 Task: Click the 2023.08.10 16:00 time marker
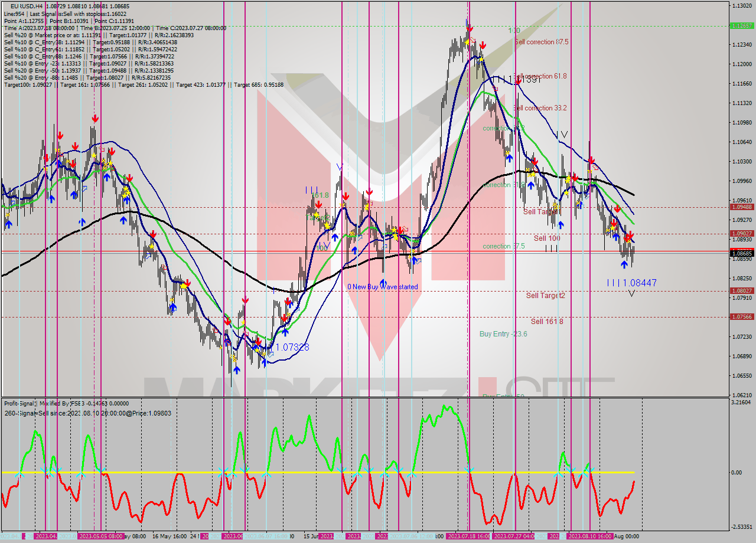(x=589, y=537)
